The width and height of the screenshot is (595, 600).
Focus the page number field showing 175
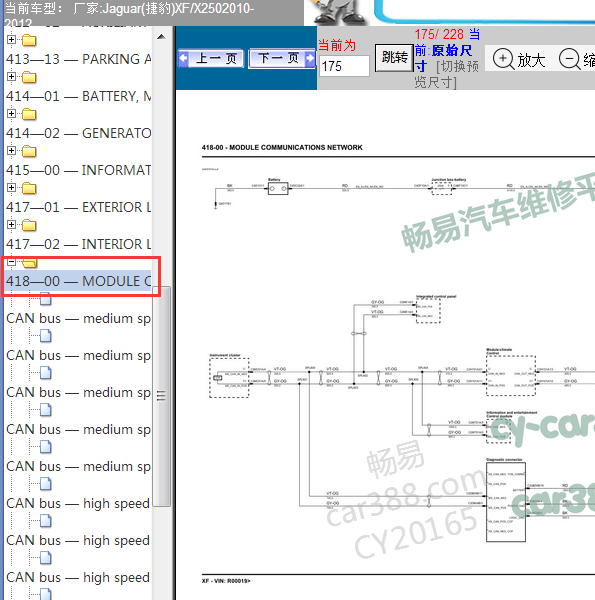coord(344,66)
